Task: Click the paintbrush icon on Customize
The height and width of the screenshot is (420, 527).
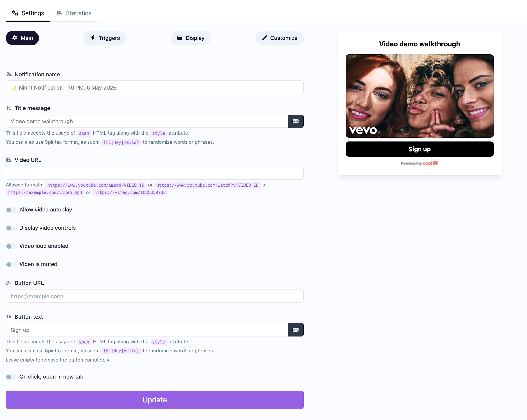Action: (x=264, y=38)
